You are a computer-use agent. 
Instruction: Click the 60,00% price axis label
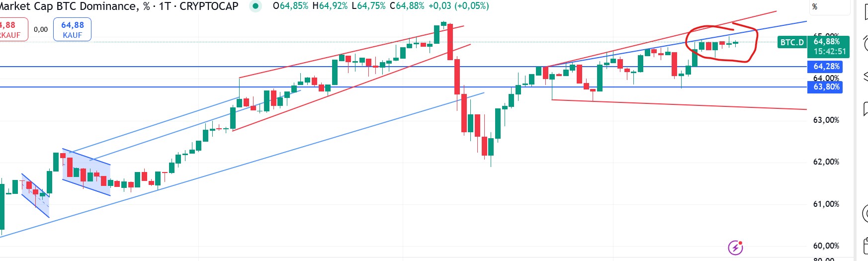click(826, 246)
